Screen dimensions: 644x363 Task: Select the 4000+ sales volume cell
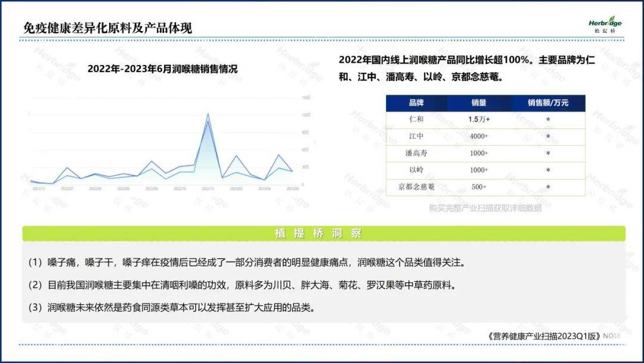[x=479, y=136]
